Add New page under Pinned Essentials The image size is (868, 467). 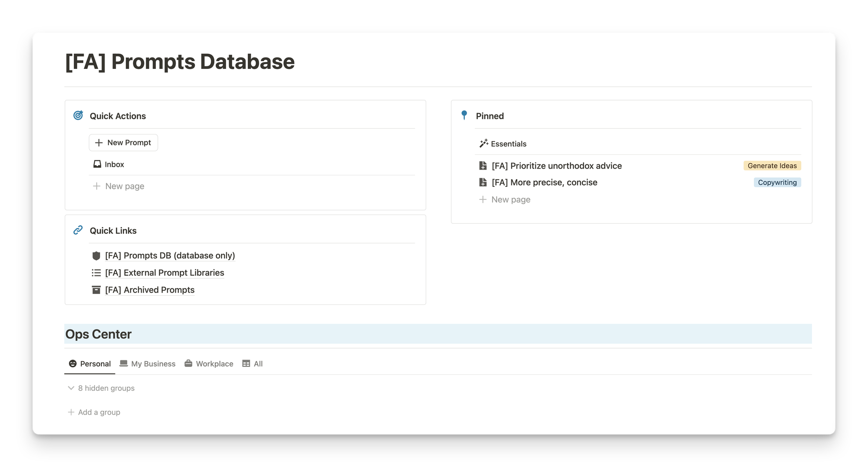(505, 199)
